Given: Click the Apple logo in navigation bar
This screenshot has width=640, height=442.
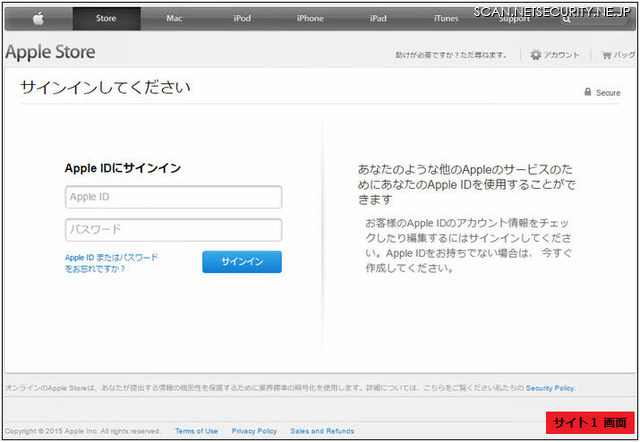Looking at the screenshot, I should coord(38,18).
